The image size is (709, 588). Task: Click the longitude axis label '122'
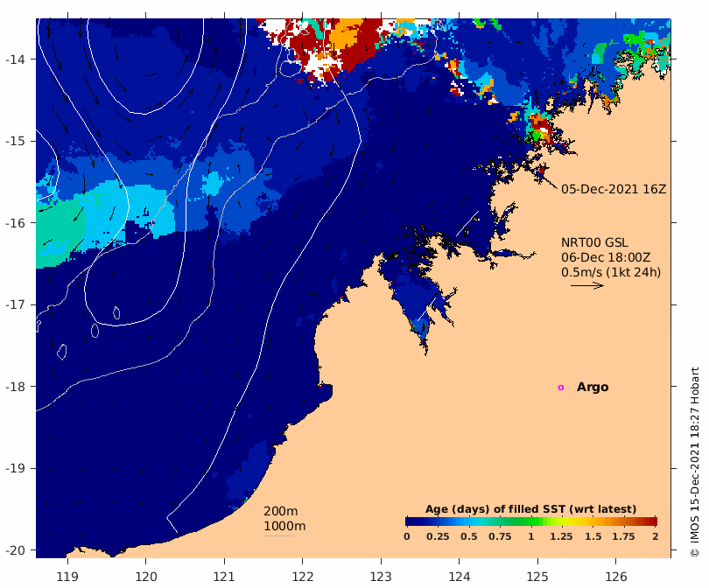pos(303,577)
